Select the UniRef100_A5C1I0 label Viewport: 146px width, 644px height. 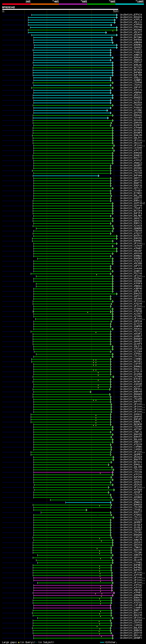tap(131, 22)
